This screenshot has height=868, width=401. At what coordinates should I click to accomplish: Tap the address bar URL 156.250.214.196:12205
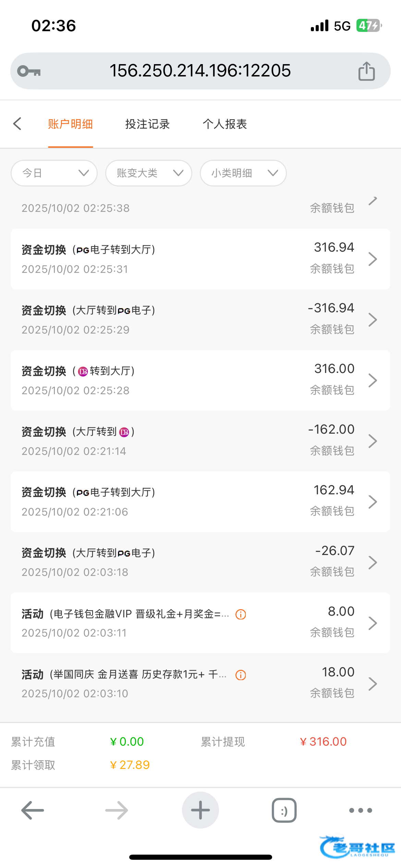(200, 71)
